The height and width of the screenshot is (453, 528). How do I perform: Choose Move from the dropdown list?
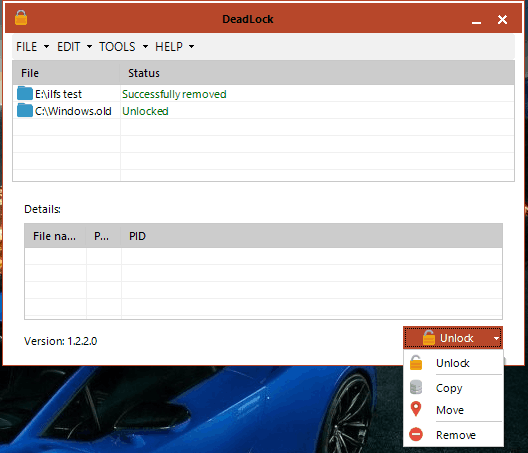(453, 410)
